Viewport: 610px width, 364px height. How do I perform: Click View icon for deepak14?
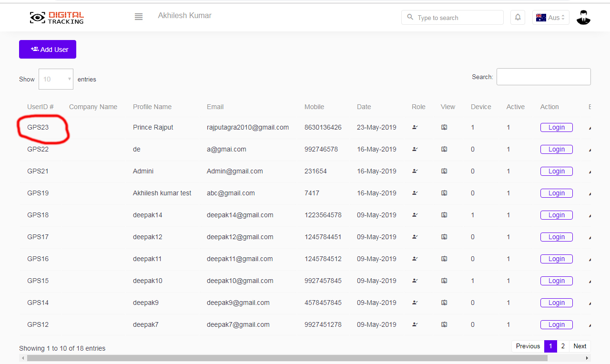(x=444, y=215)
